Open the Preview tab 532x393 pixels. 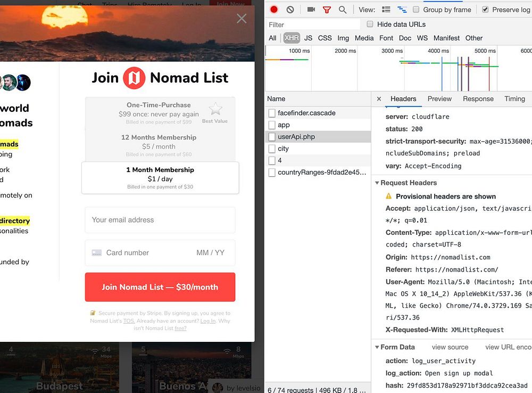pyautogui.click(x=439, y=99)
